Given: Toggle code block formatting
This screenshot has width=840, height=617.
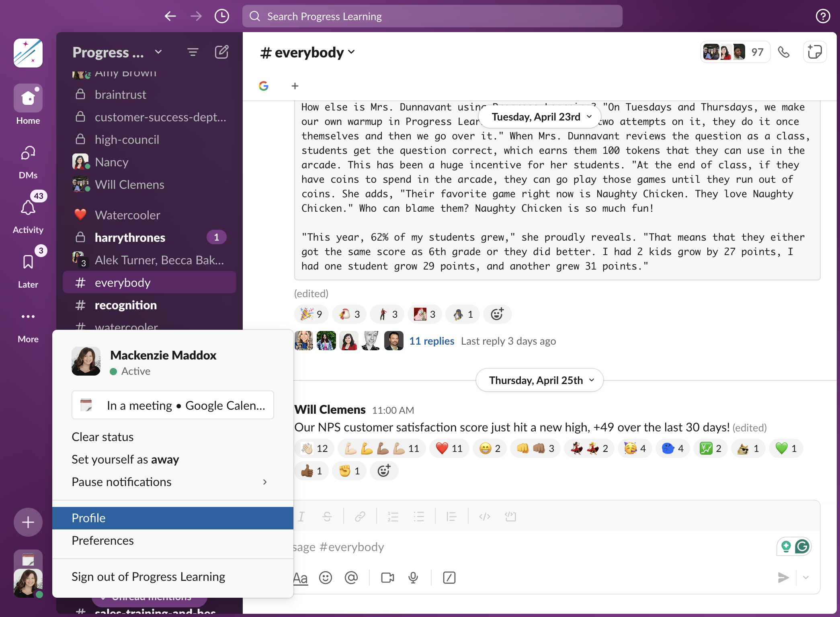Looking at the screenshot, I should tap(510, 516).
